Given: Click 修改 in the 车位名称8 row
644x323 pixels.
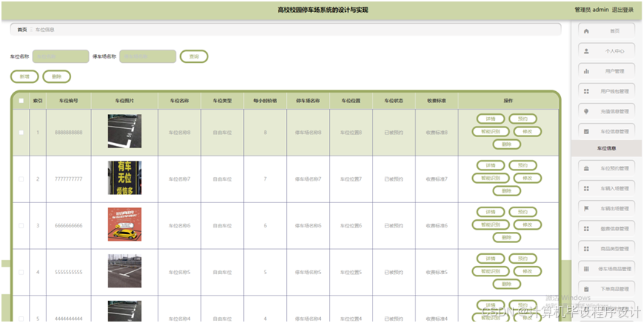Looking at the screenshot, I should [528, 132].
